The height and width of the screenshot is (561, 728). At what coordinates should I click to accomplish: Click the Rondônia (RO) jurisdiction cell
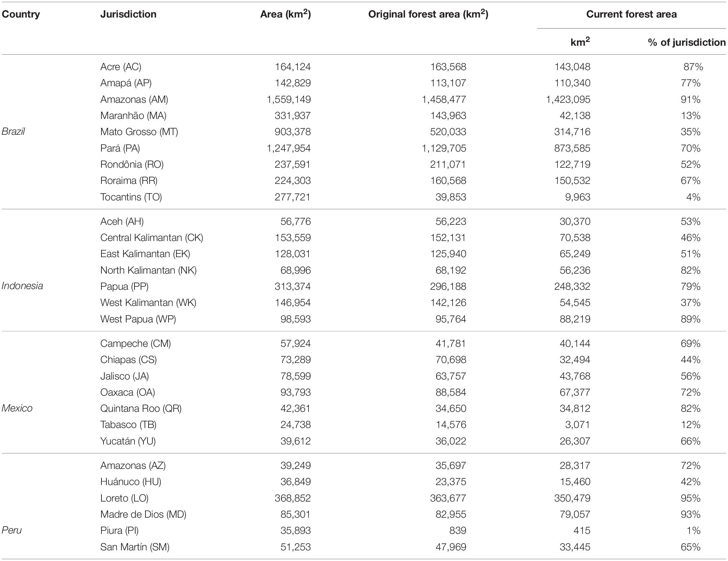pyautogui.click(x=132, y=164)
